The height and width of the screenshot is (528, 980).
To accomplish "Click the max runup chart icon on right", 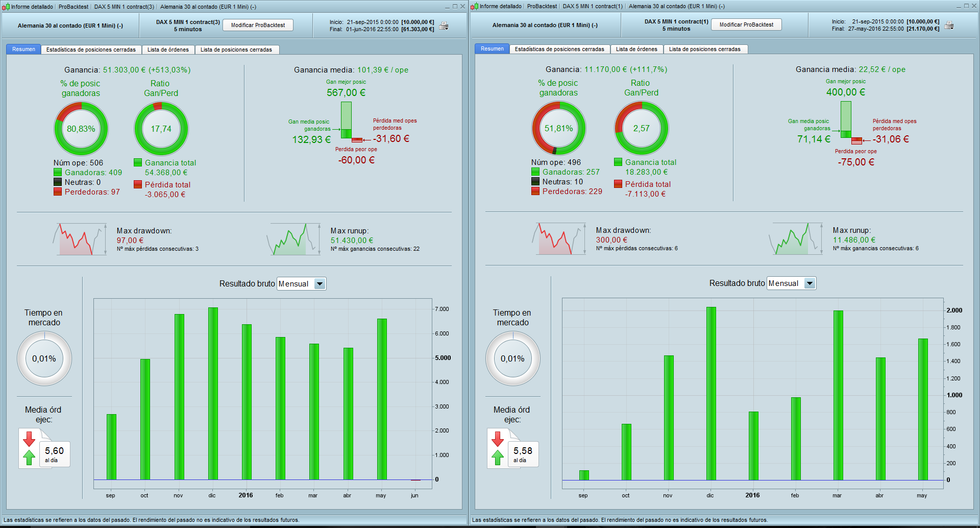I will click(796, 238).
